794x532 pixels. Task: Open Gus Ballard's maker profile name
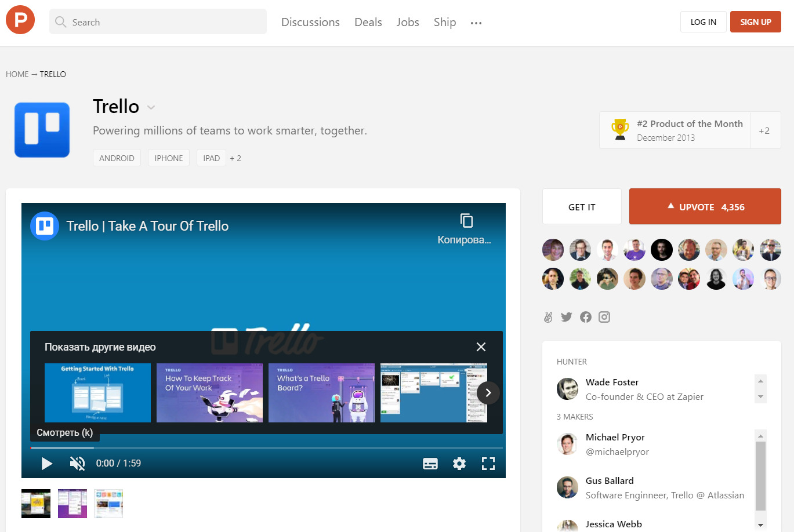click(x=610, y=480)
